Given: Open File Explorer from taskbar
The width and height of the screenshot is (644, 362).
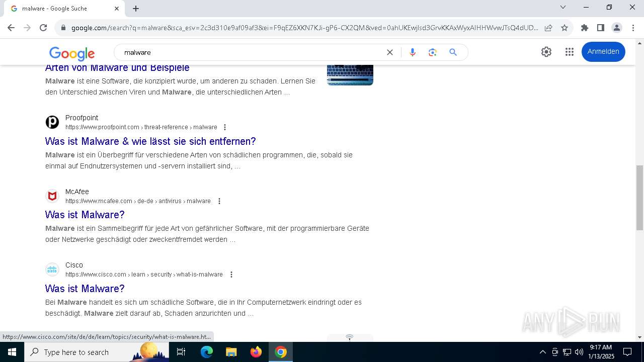Looking at the screenshot, I should [x=231, y=352].
